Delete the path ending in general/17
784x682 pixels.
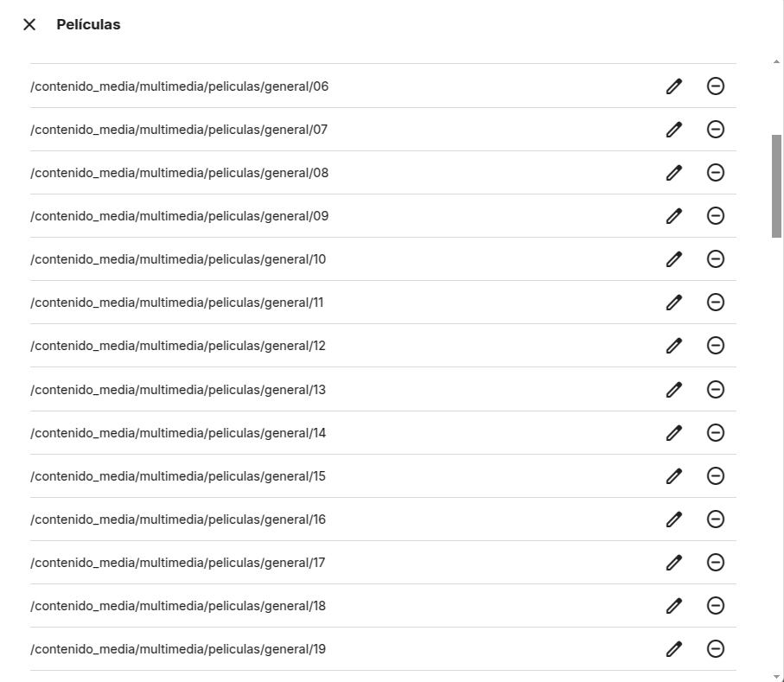pos(716,563)
